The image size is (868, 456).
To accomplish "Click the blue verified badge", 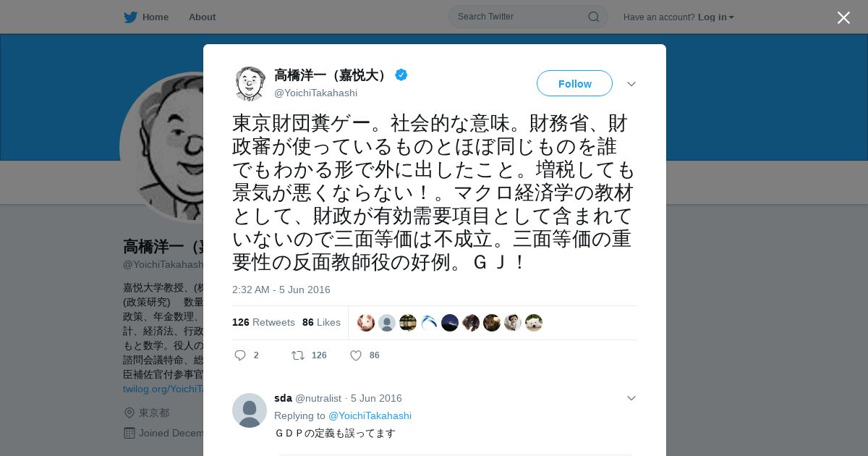I will tap(401, 75).
